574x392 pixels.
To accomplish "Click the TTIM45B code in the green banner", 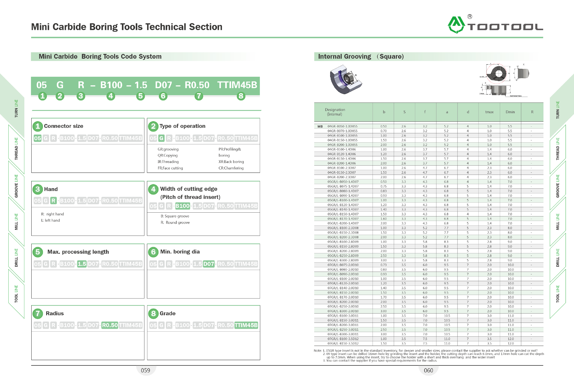I will [237, 85].
